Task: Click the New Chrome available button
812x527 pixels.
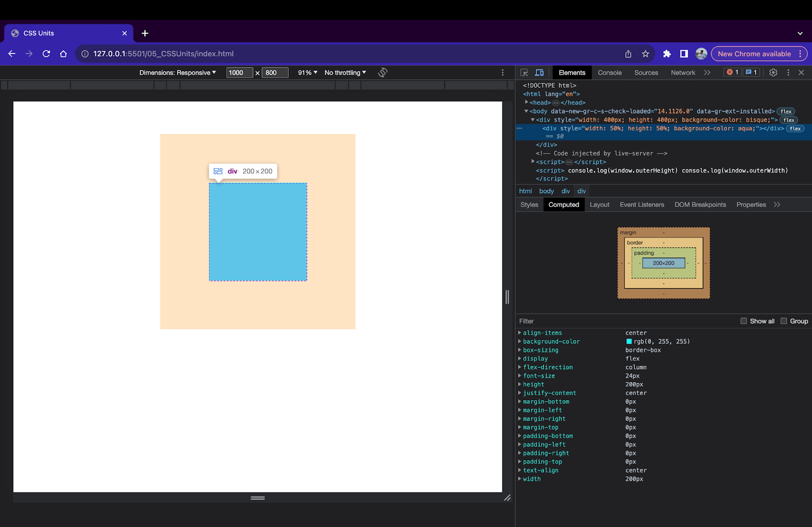Action: (754, 54)
